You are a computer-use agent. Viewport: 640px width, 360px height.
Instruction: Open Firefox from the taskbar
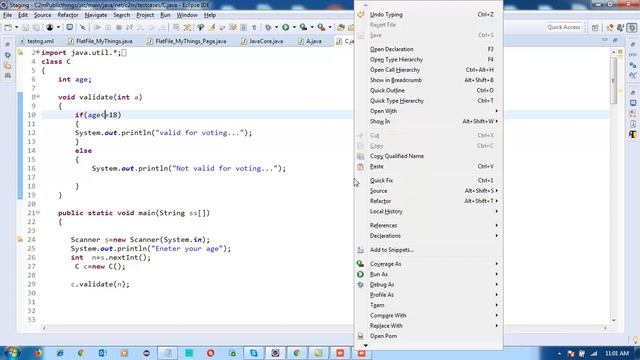(x=38, y=353)
